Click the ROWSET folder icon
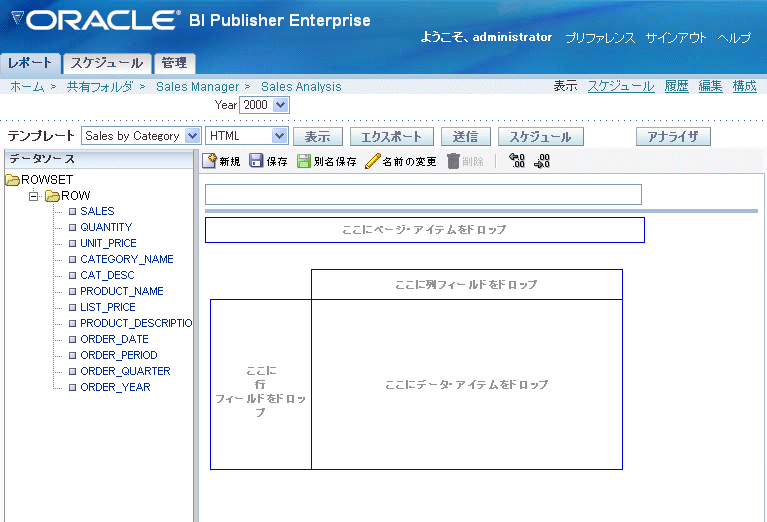 click(12, 180)
